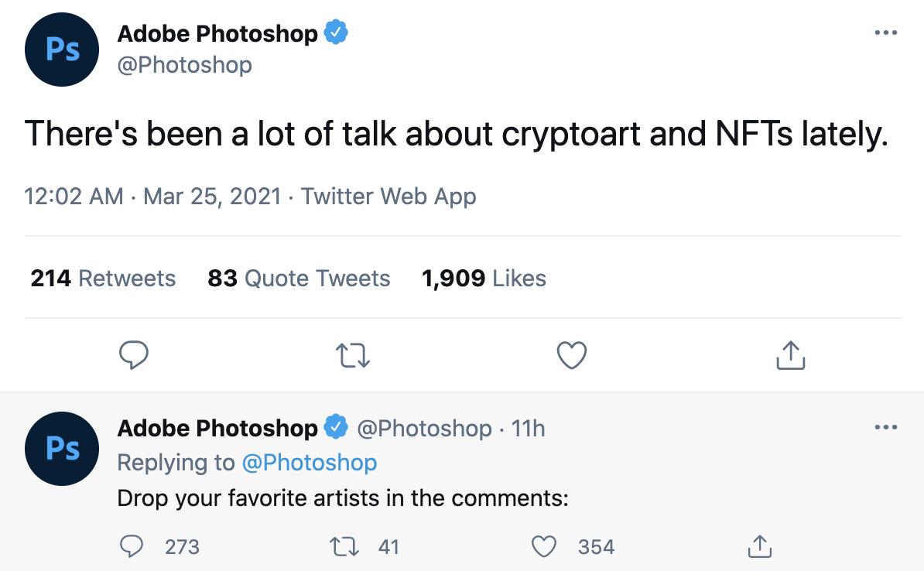The width and height of the screenshot is (924, 571).
Task: Click the retweet icon under the main tweet
Action: (354, 355)
